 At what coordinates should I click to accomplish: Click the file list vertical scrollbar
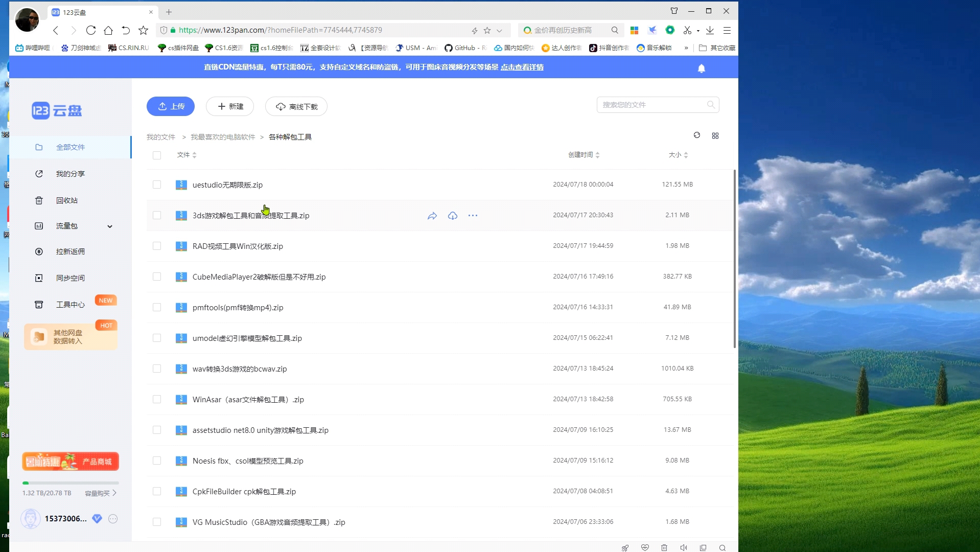coord(735,259)
